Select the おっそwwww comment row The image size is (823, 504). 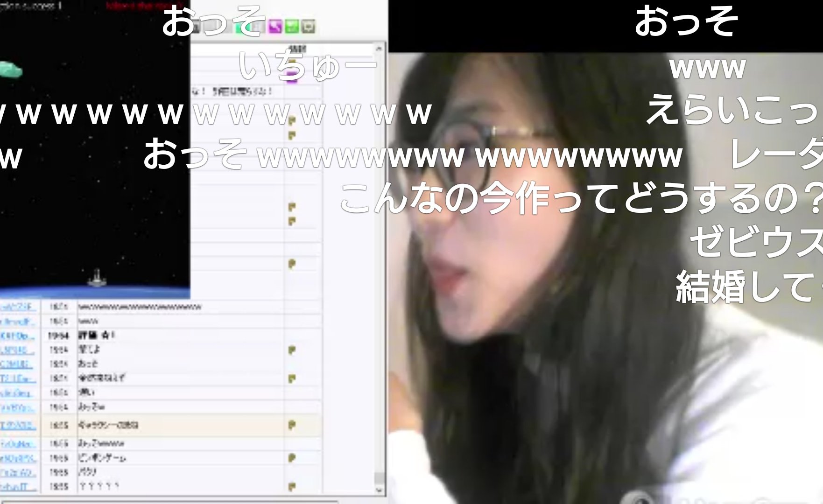[161, 443]
